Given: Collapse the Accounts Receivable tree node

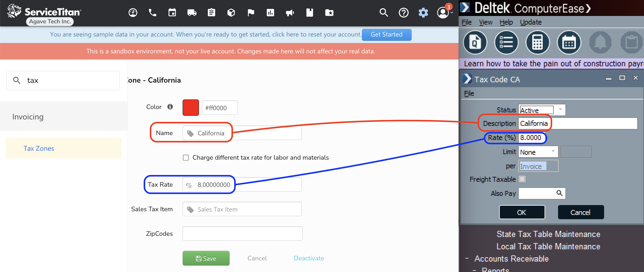Looking at the screenshot, I should 467,258.
